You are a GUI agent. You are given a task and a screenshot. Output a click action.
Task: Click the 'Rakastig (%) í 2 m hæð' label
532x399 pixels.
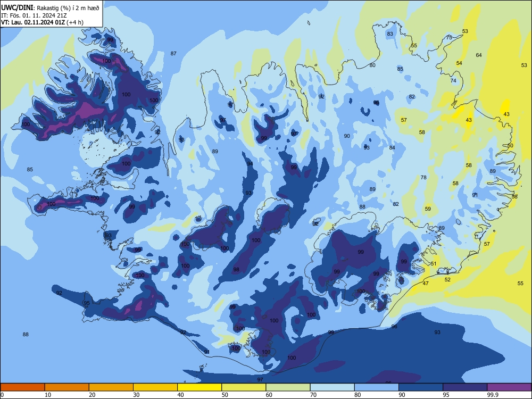click(68, 8)
